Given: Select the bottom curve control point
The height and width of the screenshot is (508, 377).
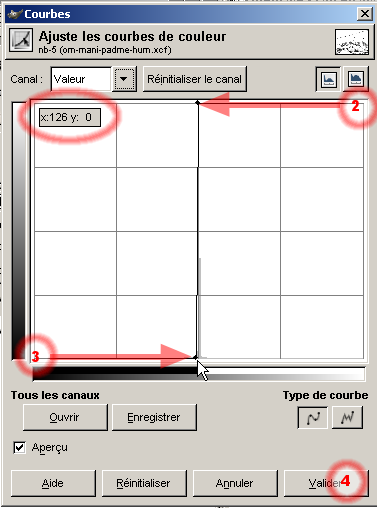Looking at the screenshot, I should point(195,357).
